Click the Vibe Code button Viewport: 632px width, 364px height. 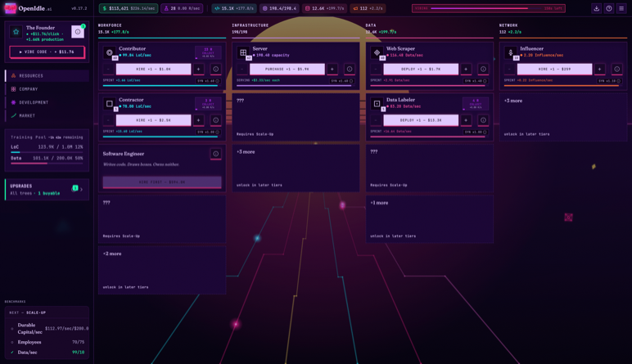coord(47,52)
